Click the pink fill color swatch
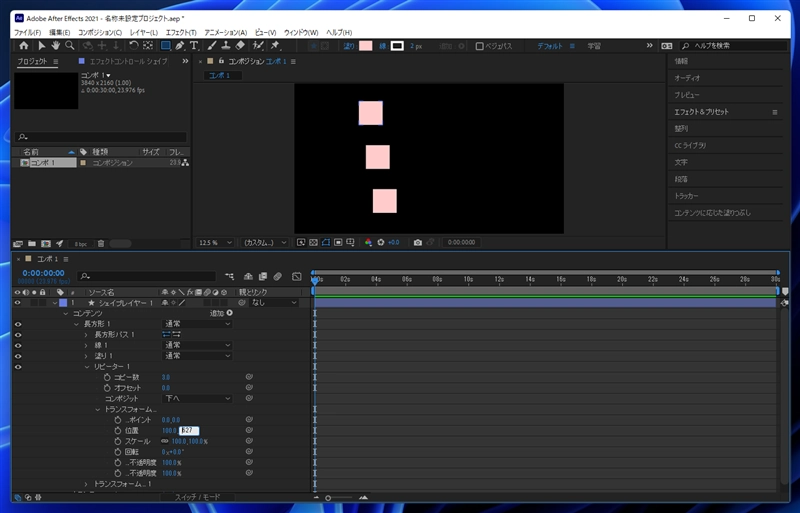The image size is (800, 513). click(365, 46)
